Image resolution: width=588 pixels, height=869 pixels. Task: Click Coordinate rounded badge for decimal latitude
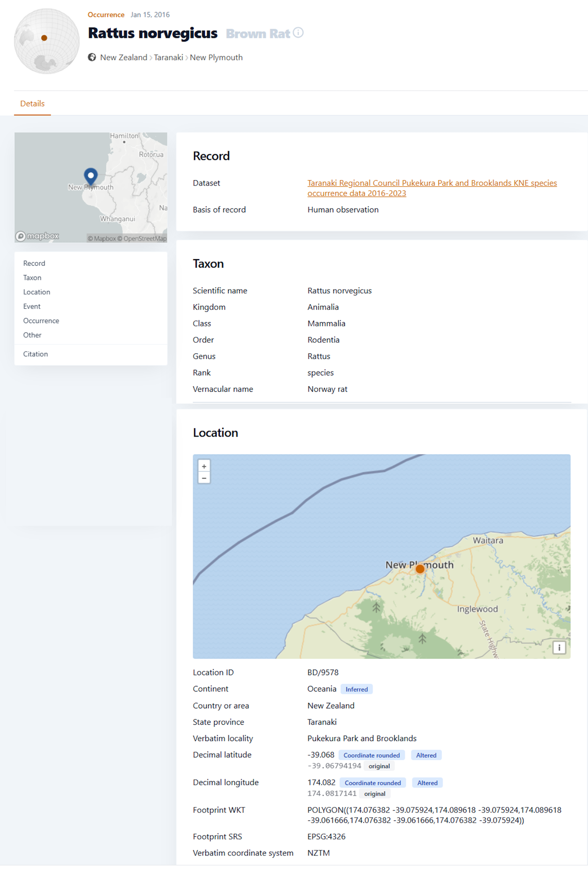click(371, 755)
